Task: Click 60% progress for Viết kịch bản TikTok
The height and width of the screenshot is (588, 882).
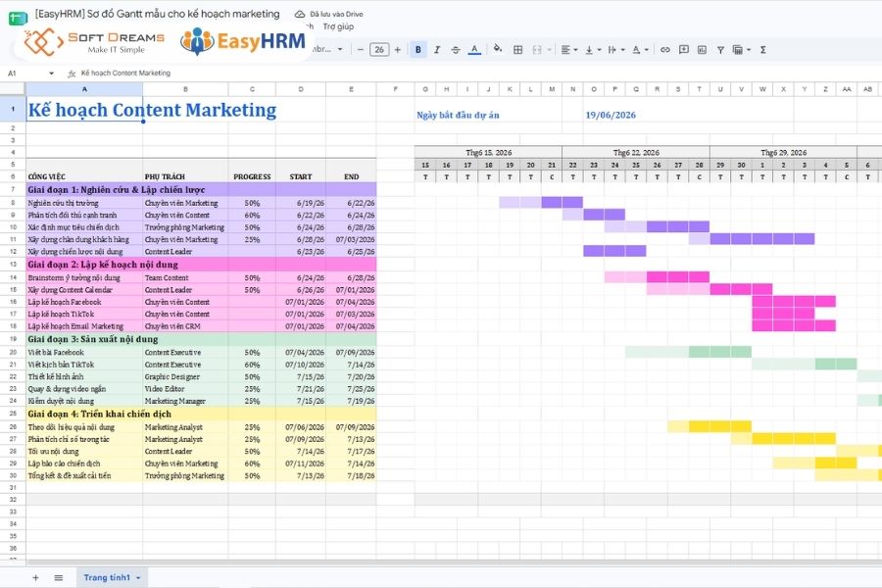Action: [x=252, y=365]
